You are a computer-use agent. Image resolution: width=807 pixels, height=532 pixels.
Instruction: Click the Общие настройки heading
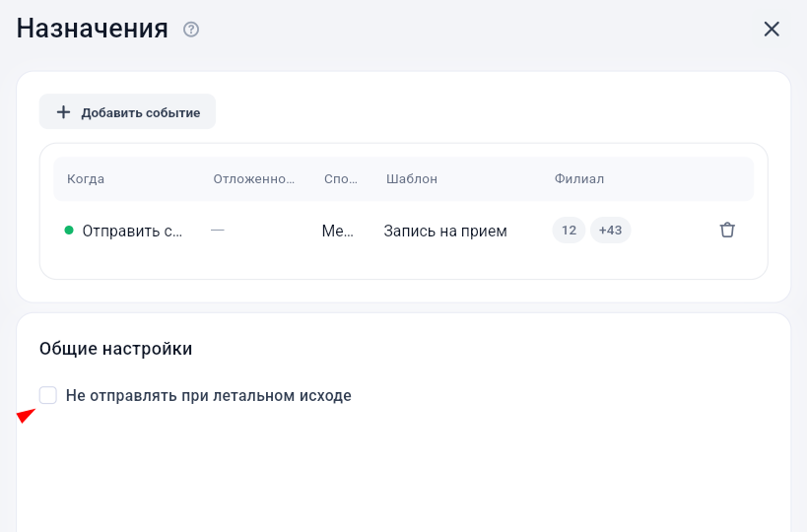[x=116, y=349]
